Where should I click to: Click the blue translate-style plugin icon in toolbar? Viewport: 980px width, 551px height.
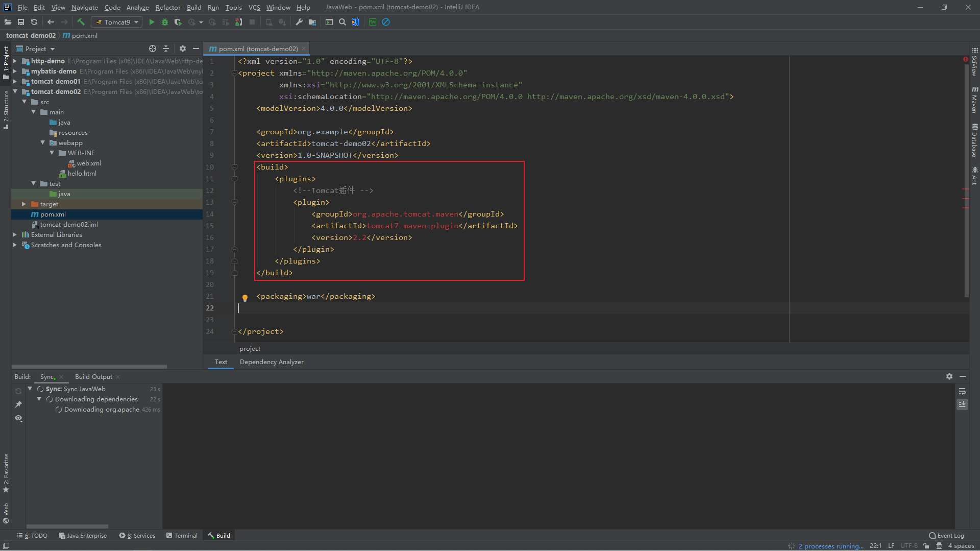click(356, 22)
